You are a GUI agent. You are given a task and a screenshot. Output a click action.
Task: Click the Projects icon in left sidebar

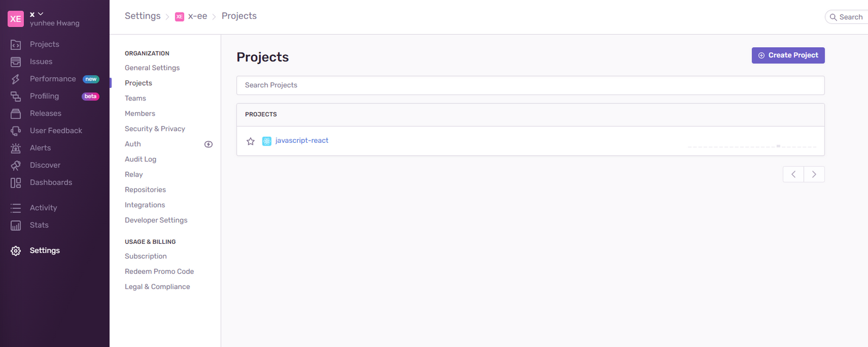pos(16,45)
